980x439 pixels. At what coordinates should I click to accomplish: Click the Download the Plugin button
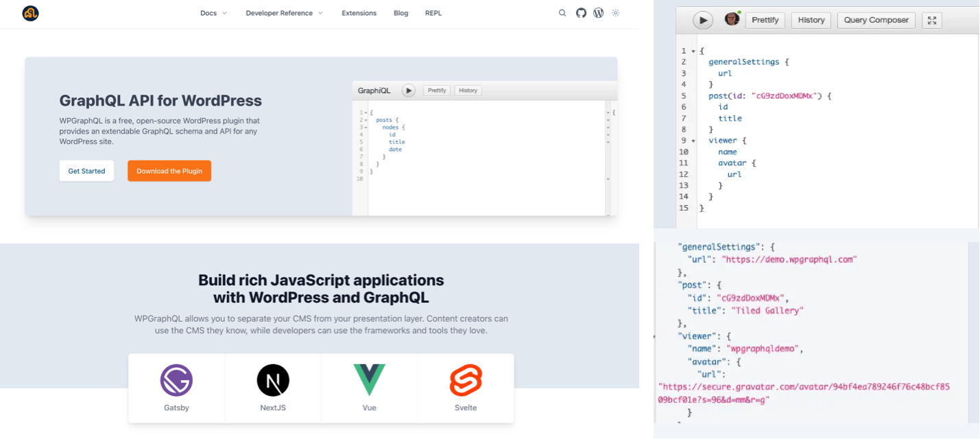click(x=169, y=171)
